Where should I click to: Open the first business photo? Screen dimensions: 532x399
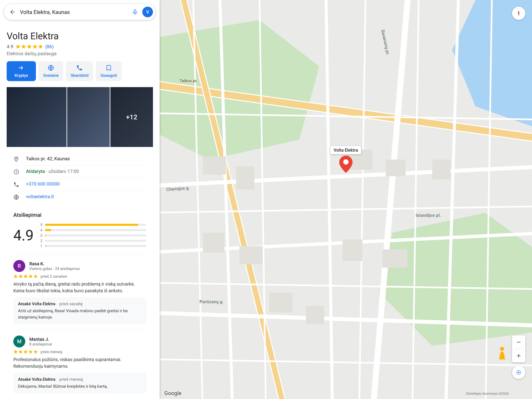pos(37,117)
